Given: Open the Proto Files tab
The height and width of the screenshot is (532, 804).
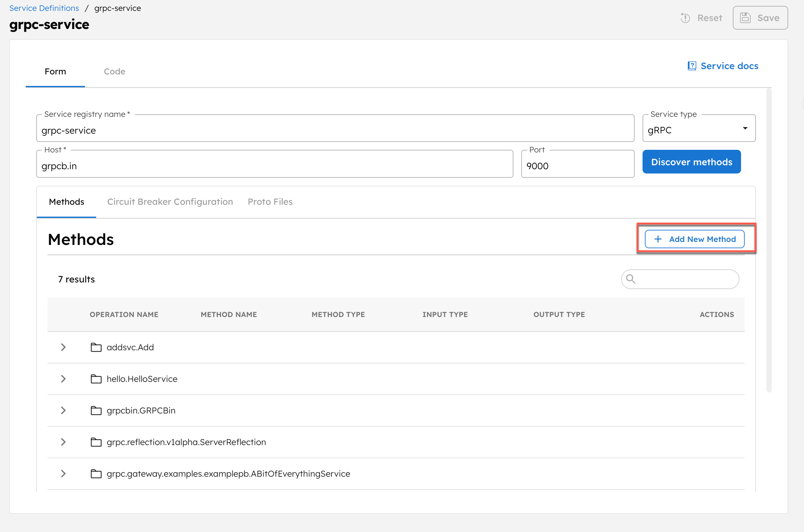Looking at the screenshot, I should 270,202.
